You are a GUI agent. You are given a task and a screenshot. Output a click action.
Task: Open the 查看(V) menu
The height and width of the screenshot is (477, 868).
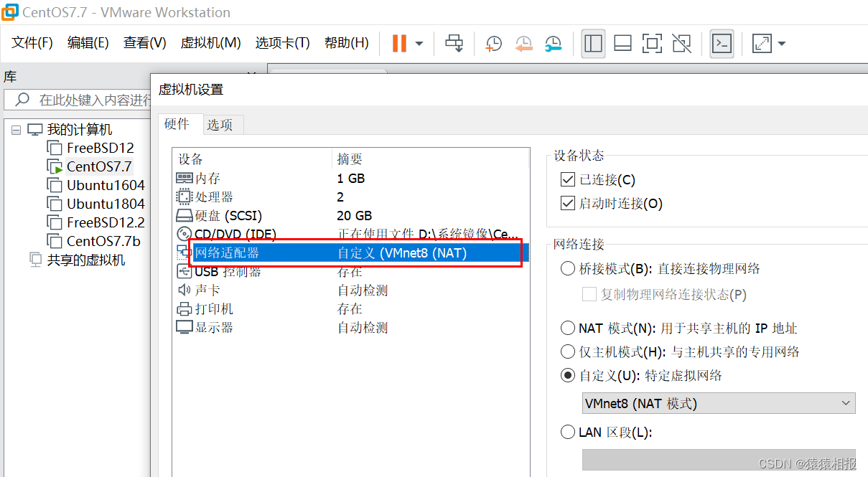[144, 43]
